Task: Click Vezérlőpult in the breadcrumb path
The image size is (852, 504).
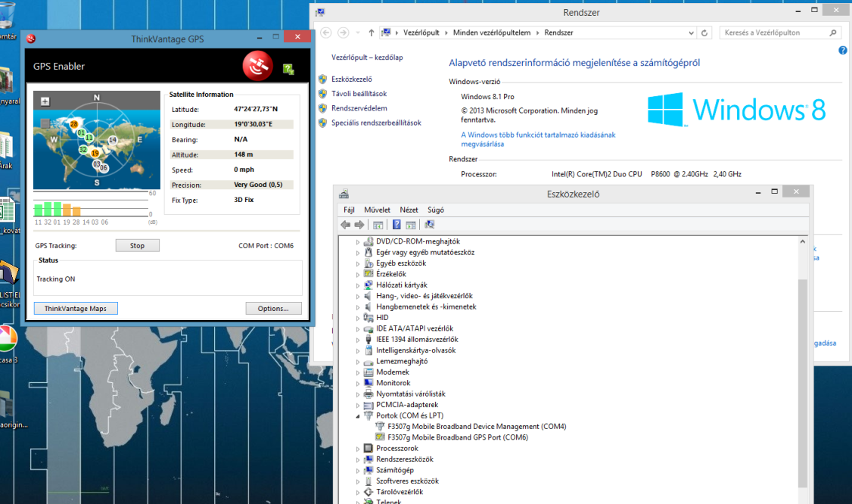Action: pos(421,33)
